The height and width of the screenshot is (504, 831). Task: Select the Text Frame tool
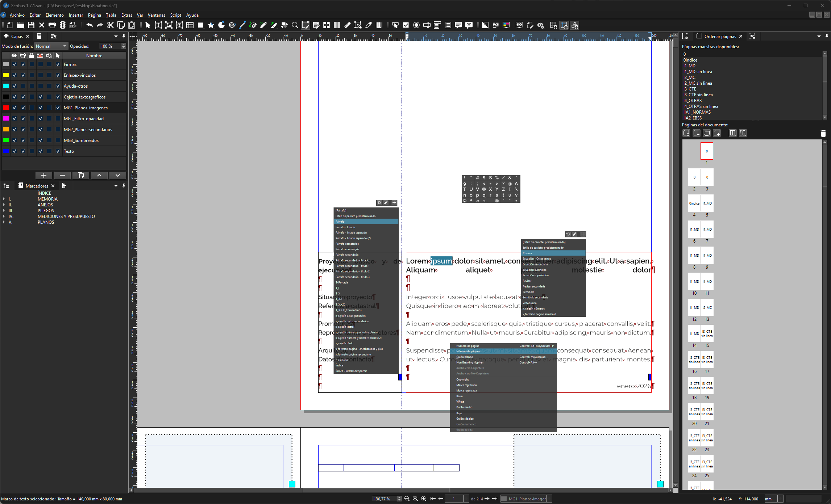click(x=158, y=25)
